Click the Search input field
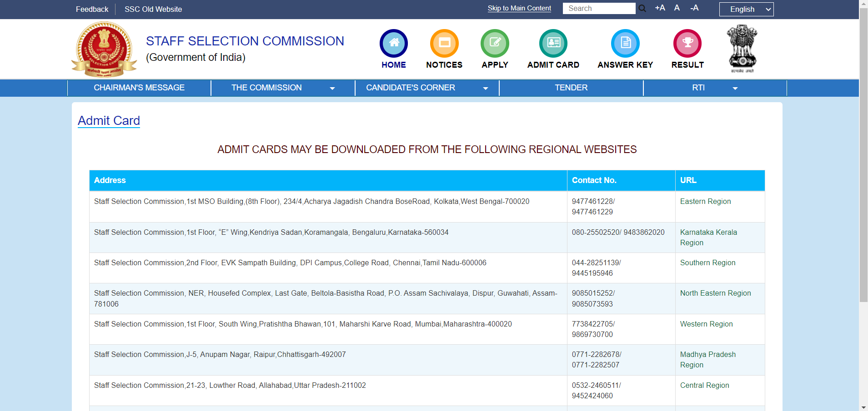The height and width of the screenshot is (411, 868). coord(599,8)
